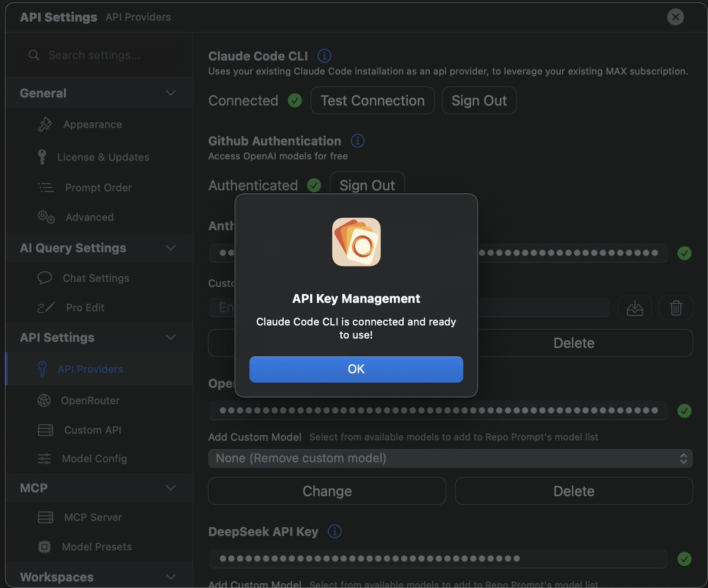Collapse the General section chevron

point(171,93)
